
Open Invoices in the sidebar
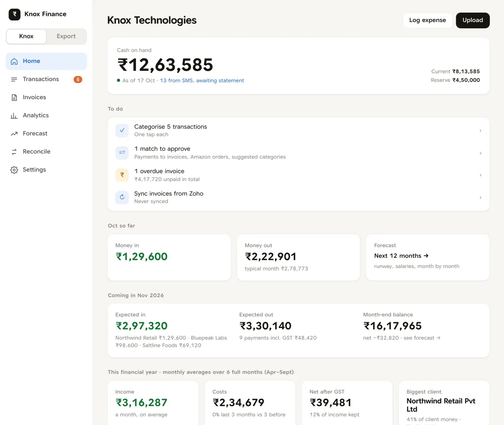pyautogui.click(x=46, y=97)
